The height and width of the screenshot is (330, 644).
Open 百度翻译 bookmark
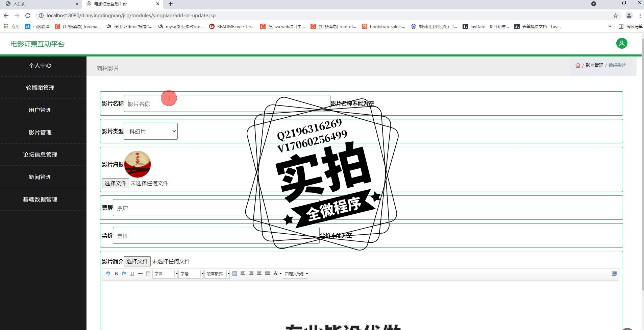click(x=37, y=26)
